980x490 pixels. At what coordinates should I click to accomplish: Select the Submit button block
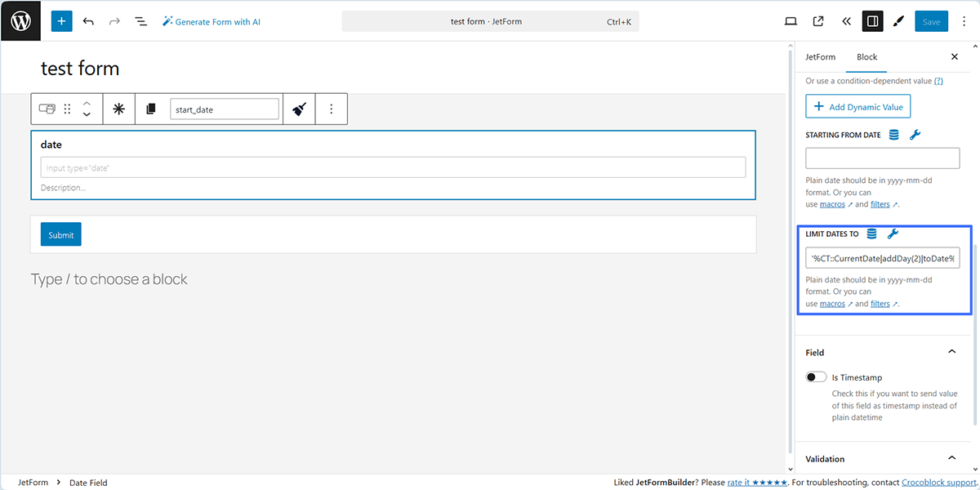[61, 234]
